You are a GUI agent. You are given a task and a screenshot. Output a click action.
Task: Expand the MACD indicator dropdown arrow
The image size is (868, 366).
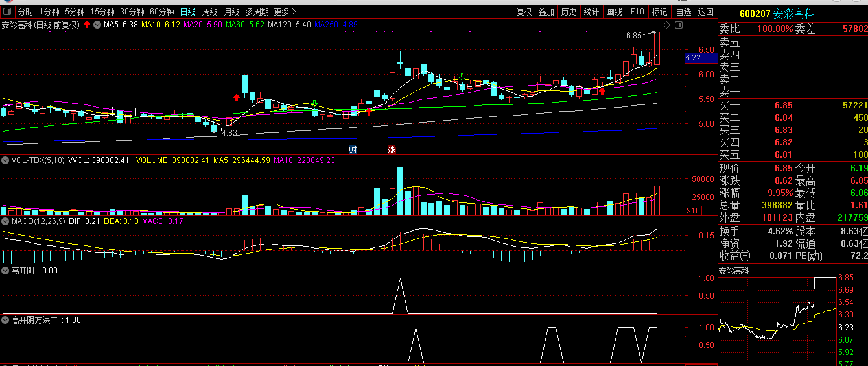tap(6, 221)
